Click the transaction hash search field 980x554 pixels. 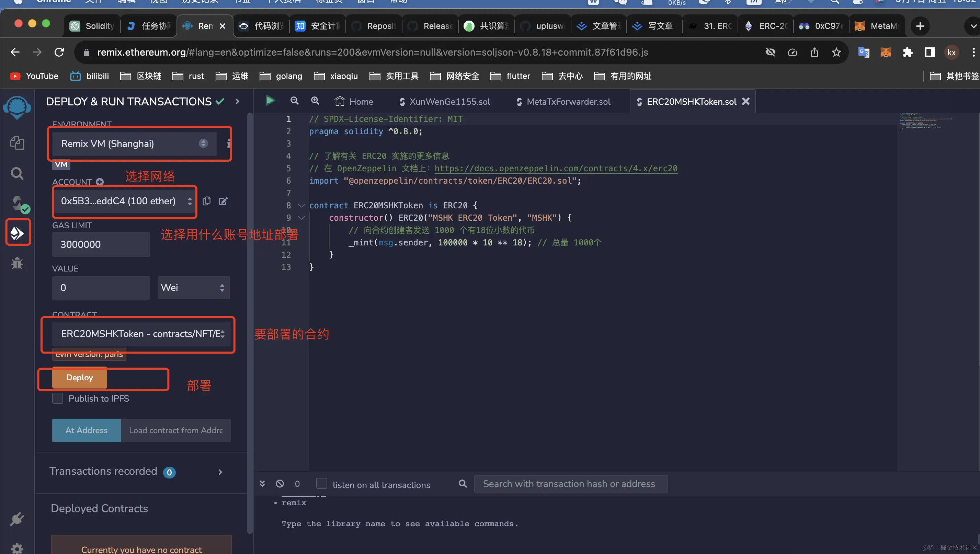[570, 484]
